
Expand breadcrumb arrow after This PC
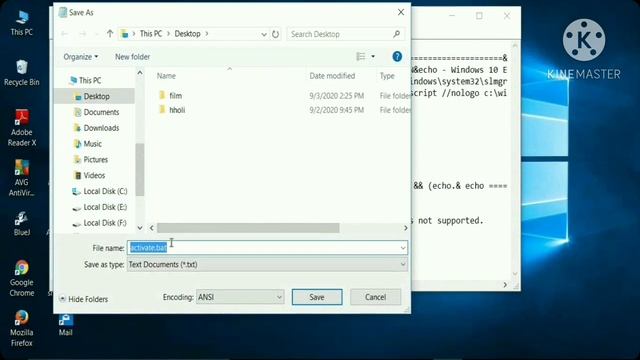168,34
